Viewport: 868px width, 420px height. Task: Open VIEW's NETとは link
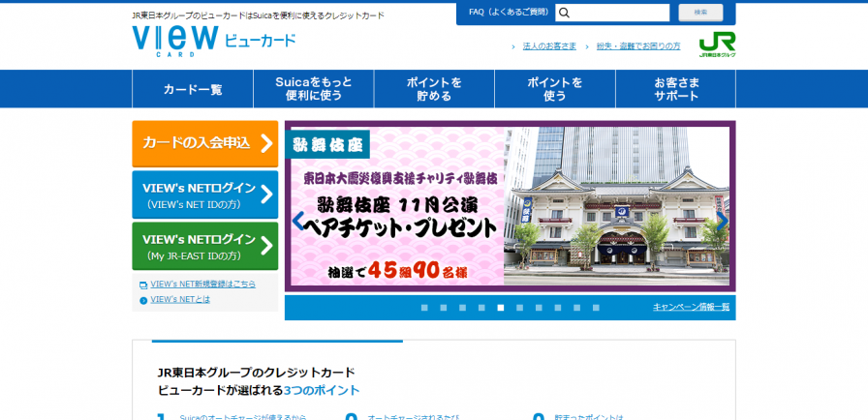(x=180, y=300)
